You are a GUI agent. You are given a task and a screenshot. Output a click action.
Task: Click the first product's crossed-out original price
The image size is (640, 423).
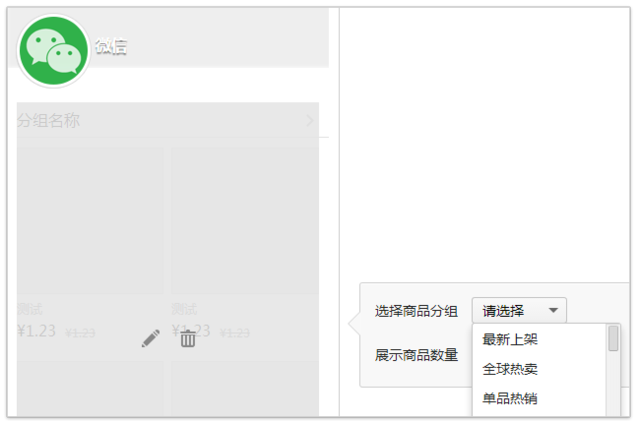[80, 333]
